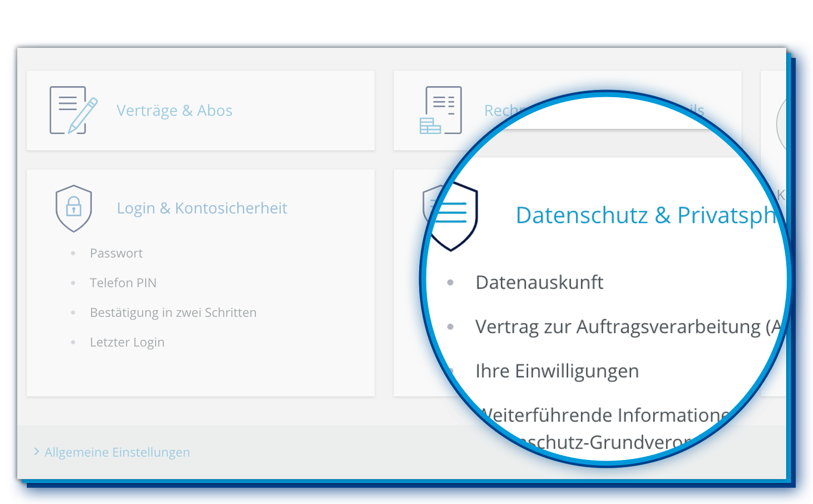Click the Rechnungen invoice document icon
This screenshot has width=813, height=504.
441,110
